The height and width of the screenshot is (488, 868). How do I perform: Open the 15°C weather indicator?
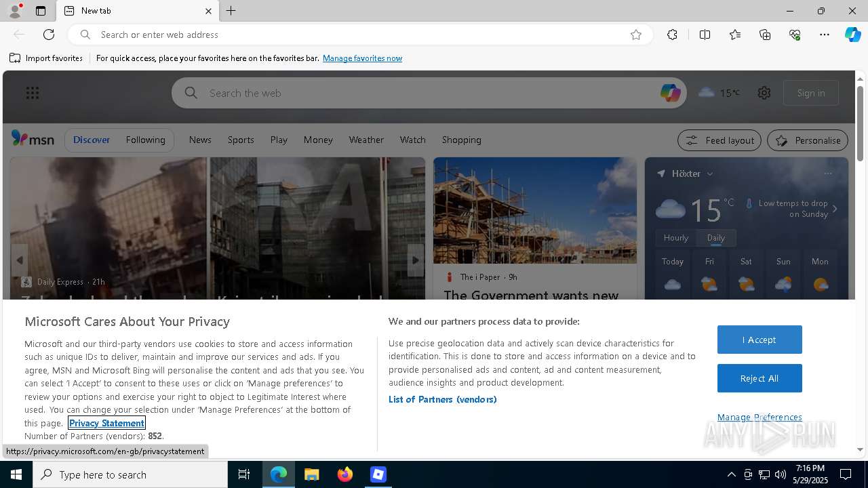[x=719, y=93]
